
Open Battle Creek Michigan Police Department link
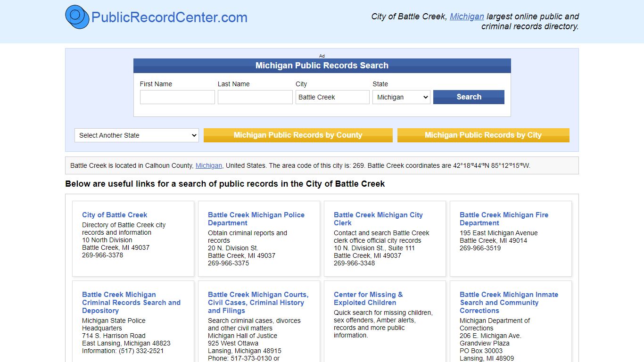[x=256, y=219]
